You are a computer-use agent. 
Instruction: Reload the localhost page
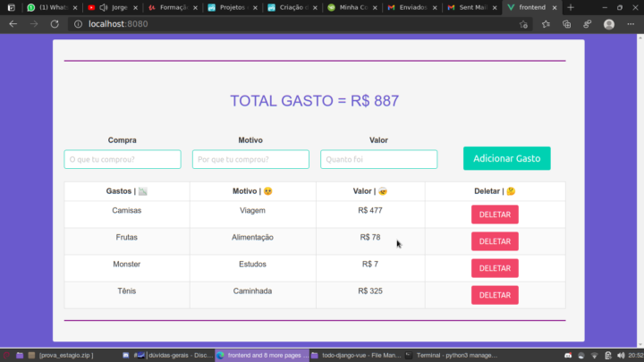pyautogui.click(x=55, y=23)
